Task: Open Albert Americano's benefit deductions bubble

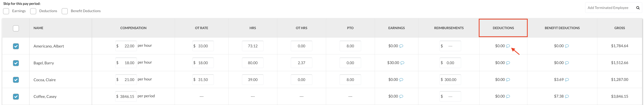Action: [x=567, y=46]
